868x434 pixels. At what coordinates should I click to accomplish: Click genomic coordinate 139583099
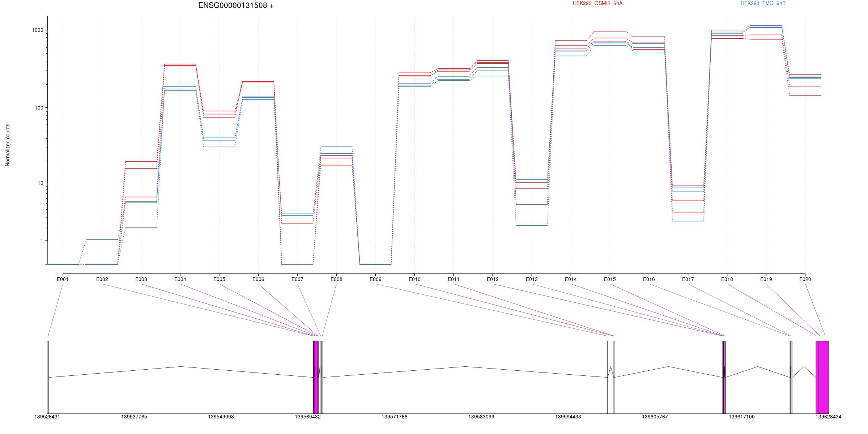[481, 417]
